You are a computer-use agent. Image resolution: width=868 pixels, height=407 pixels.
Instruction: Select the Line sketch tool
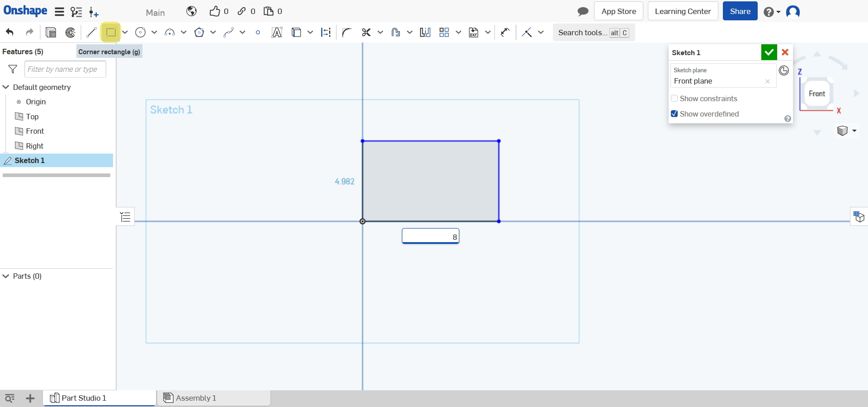tap(91, 33)
